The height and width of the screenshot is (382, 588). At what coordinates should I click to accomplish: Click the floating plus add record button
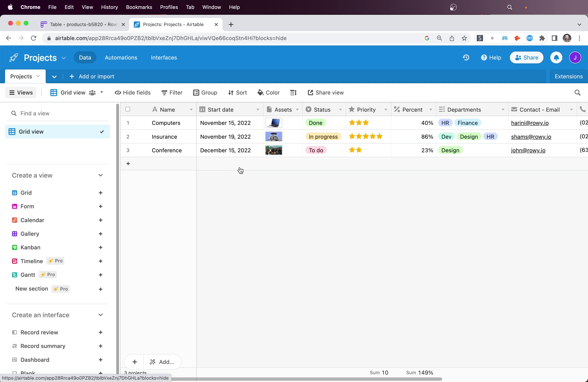(134, 362)
